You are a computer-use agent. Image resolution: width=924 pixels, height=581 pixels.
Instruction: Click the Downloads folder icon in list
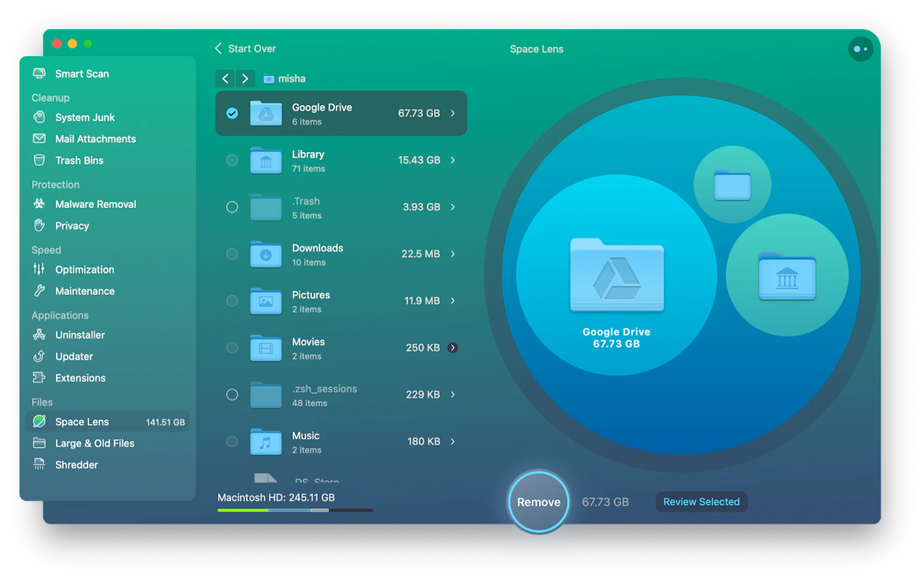(266, 254)
